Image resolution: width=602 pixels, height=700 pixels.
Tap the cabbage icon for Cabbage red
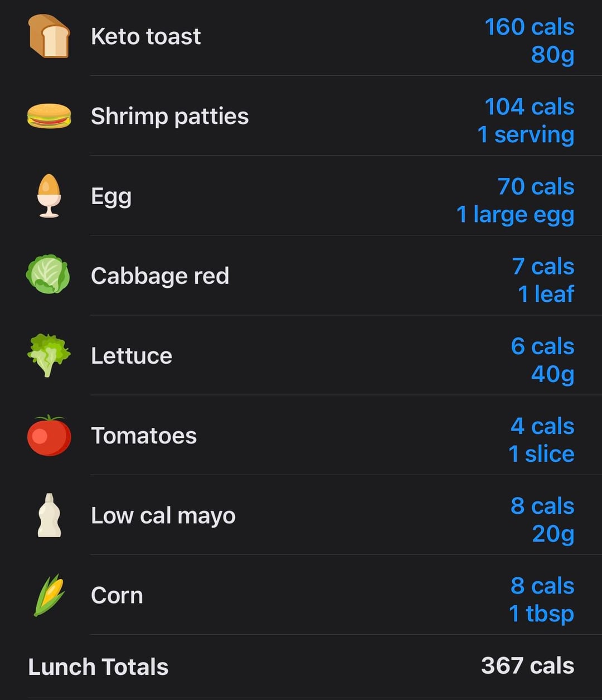click(48, 274)
